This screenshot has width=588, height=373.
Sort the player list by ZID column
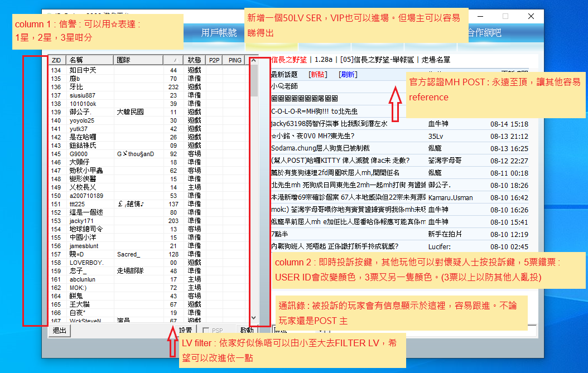pyautogui.click(x=56, y=60)
